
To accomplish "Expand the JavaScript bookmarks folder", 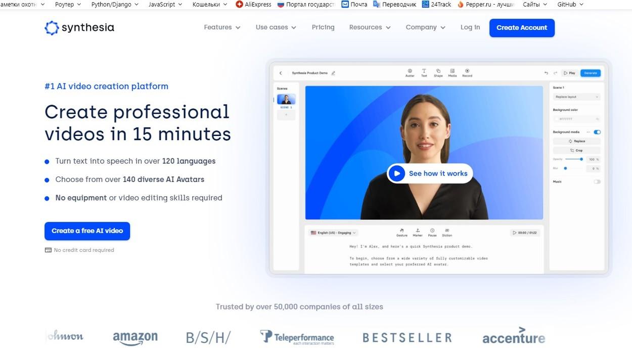I will (164, 5).
